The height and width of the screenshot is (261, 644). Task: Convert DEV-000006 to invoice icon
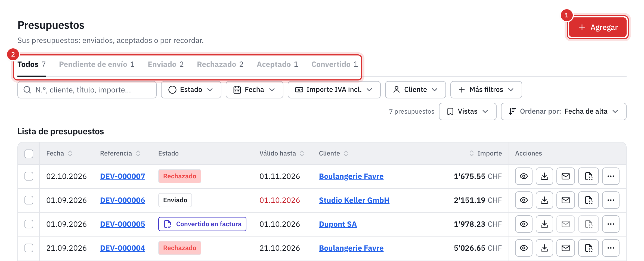pos(588,200)
